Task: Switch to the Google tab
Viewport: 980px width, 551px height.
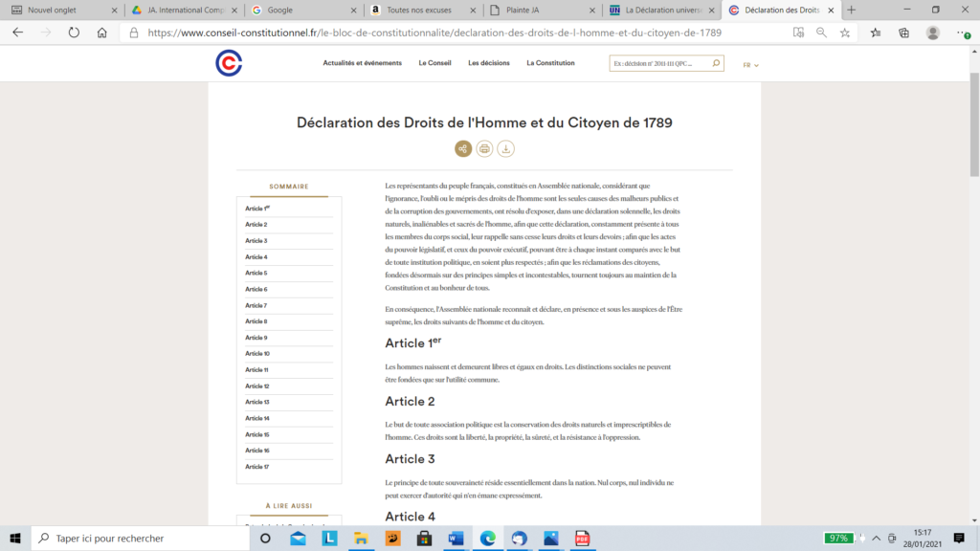Action: pyautogui.click(x=302, y=10)
